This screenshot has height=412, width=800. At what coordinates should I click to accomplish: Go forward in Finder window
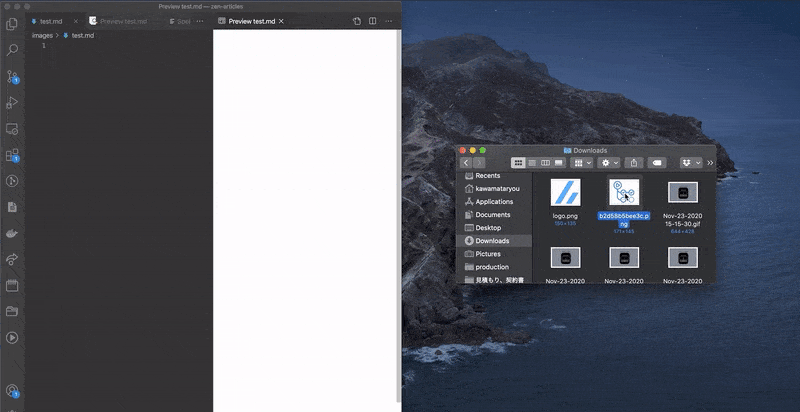(x=479, y=163)
